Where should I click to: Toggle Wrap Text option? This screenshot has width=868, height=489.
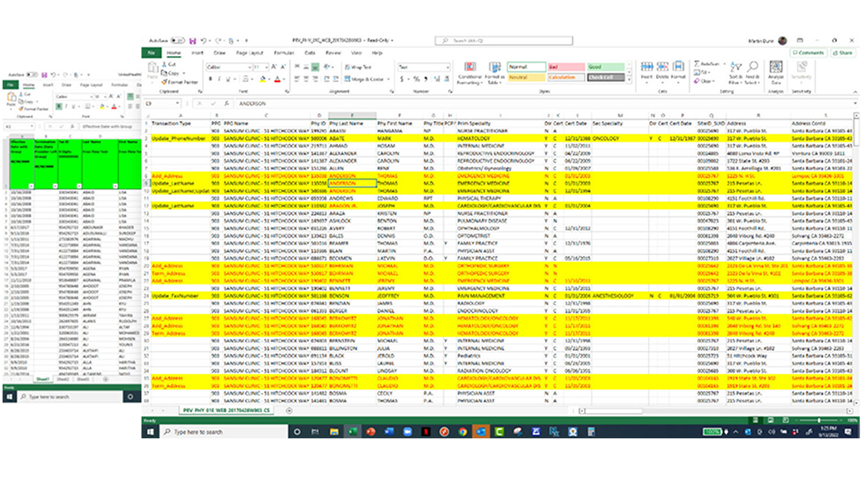358,67
